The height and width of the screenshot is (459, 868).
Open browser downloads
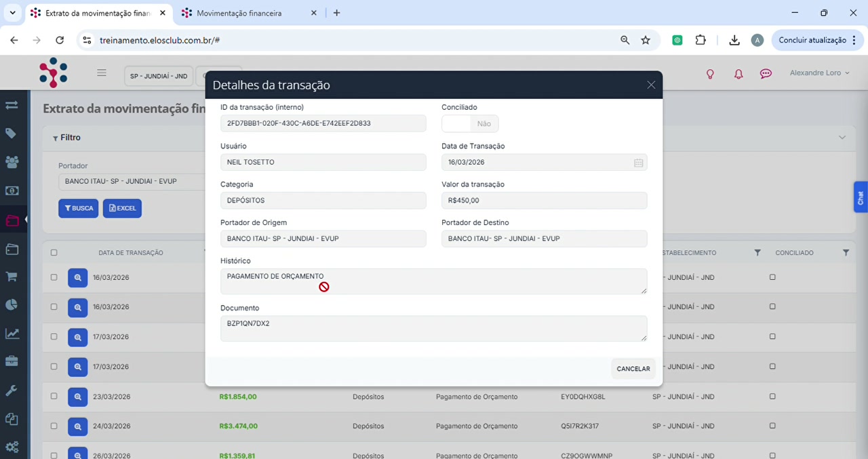(734, 40)
